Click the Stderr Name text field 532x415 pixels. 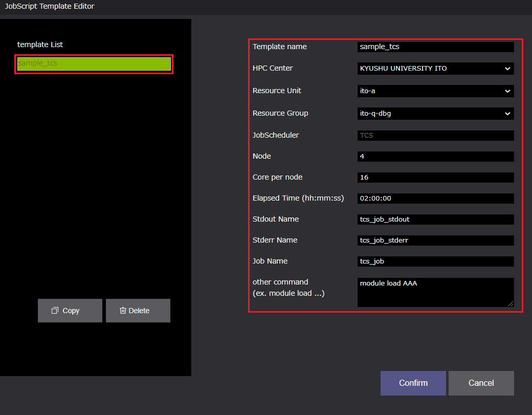[x=435, y=241]
